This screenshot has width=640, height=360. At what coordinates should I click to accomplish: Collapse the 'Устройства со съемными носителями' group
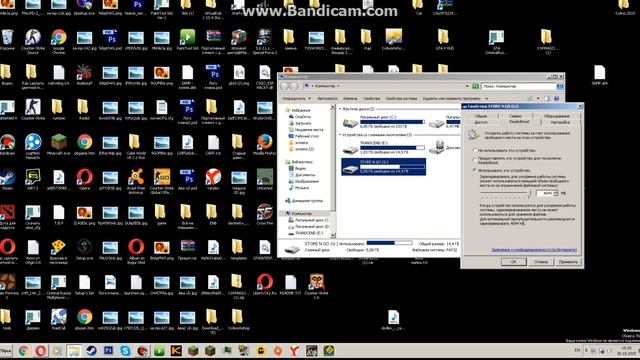coord(340,135)
